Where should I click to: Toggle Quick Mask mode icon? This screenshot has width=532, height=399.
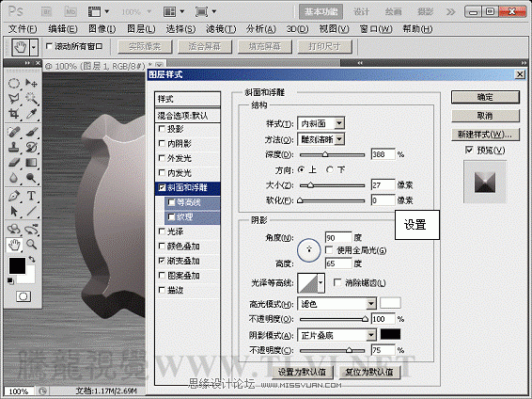click(x=23, y=296)
